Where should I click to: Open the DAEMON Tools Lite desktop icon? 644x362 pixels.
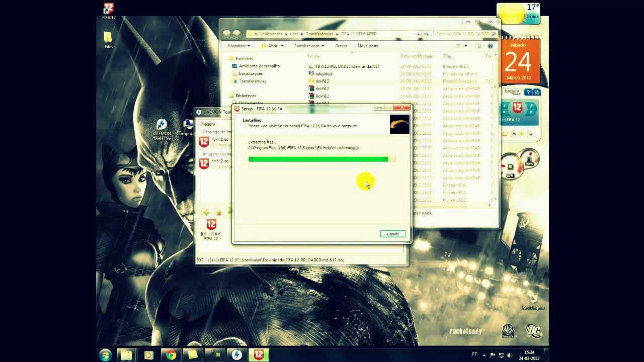162,130
